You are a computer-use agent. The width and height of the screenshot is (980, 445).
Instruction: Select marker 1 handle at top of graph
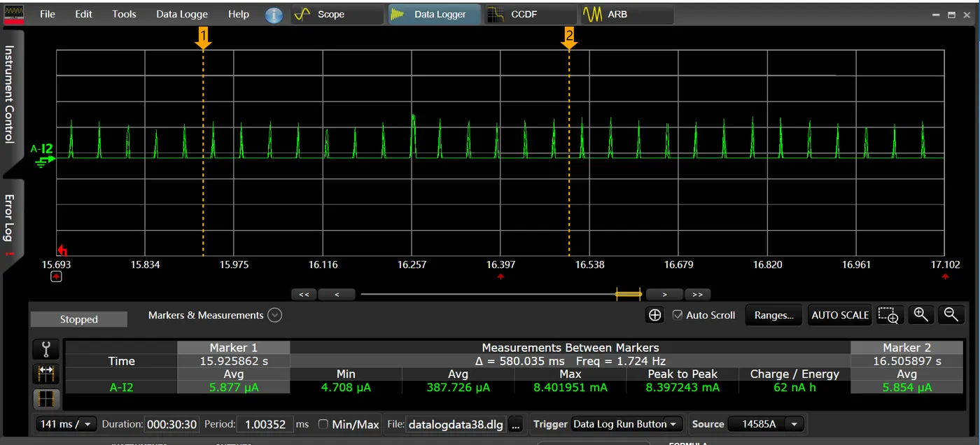[203, 39]
